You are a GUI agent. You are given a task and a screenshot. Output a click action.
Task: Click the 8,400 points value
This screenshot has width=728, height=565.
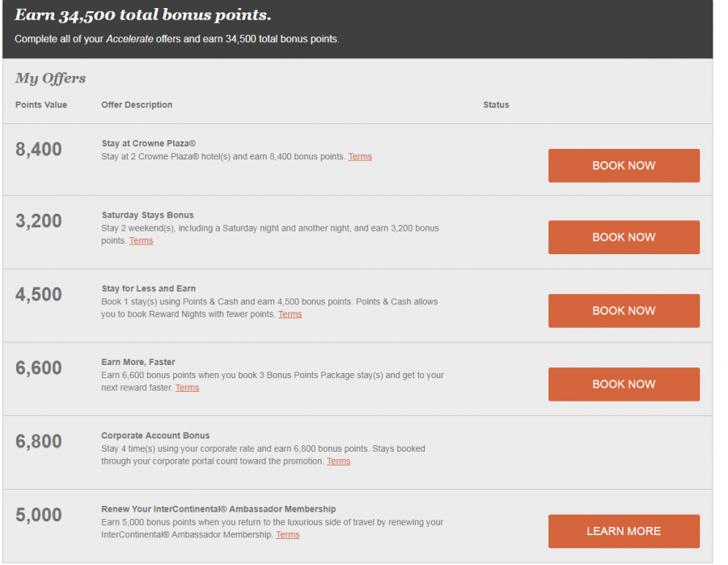coord(39,149)
